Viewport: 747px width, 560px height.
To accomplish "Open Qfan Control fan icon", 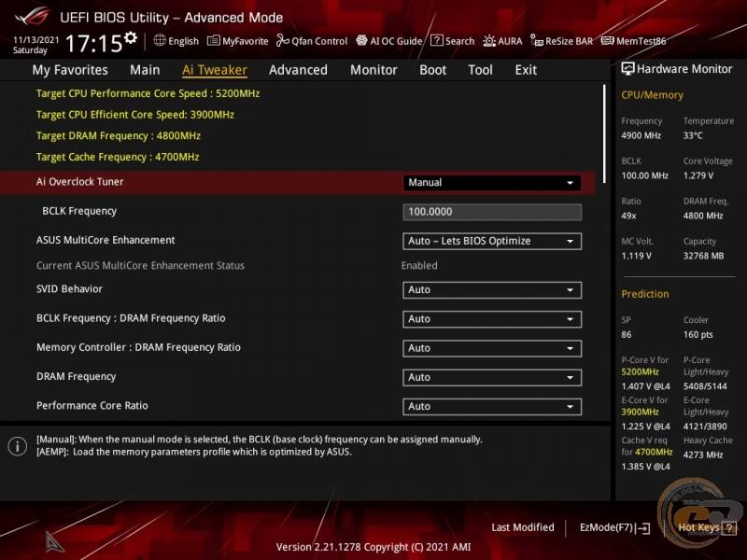I will 283,40.
